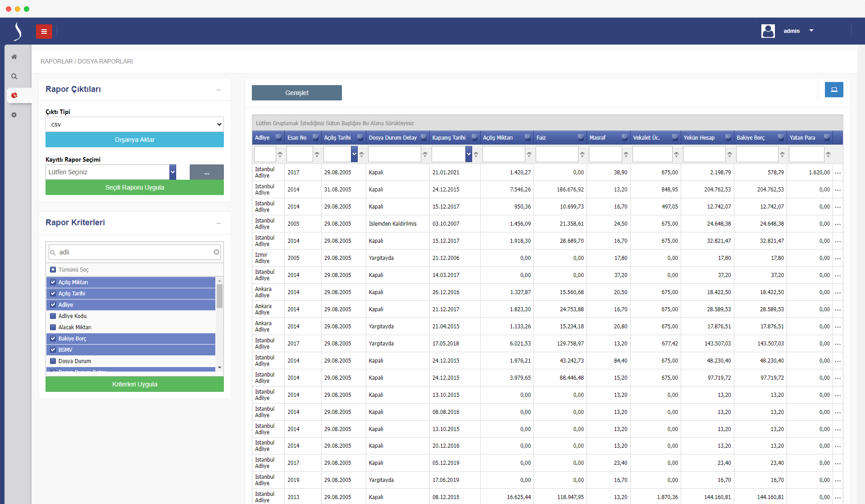The height and width of the screenshot is (504, 865).
Task: Click the Esas No filter icon
Action: pyautogui.click(x=317, y=154)
